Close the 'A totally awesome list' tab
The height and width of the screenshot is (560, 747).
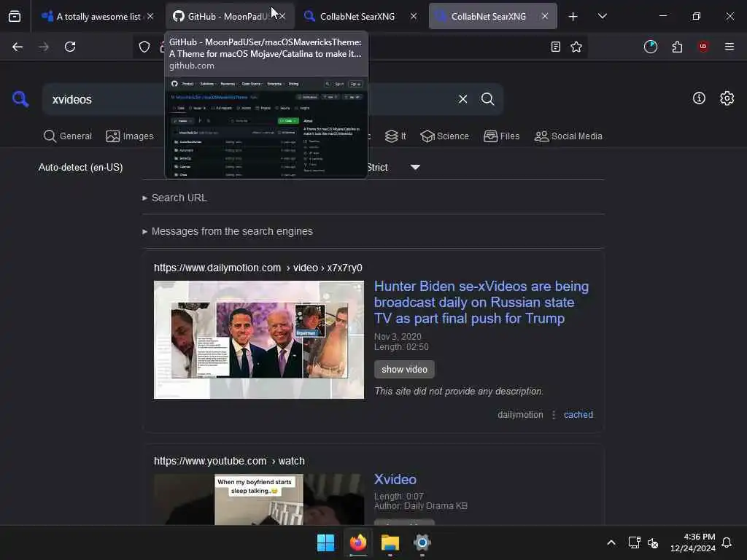pos(150,16)
